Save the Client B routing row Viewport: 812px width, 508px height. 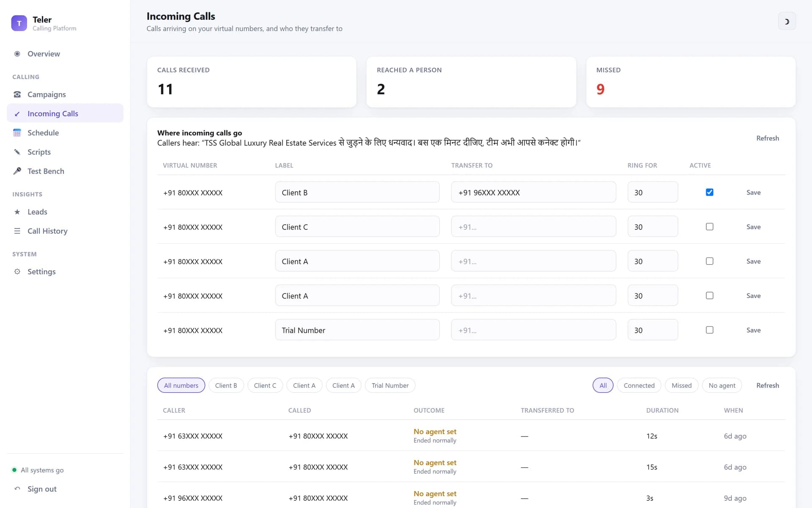(753, 192)
